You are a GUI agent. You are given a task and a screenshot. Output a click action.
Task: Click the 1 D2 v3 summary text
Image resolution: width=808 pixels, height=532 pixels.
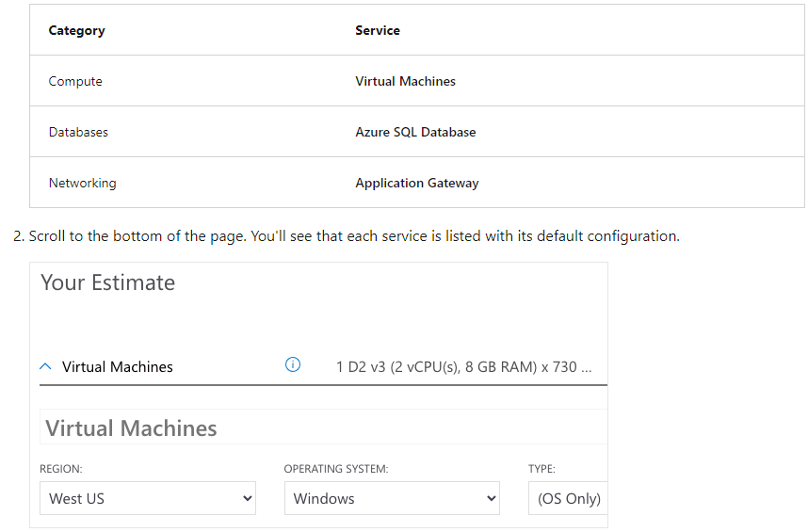pyautogui.click(x=463, y=366)
